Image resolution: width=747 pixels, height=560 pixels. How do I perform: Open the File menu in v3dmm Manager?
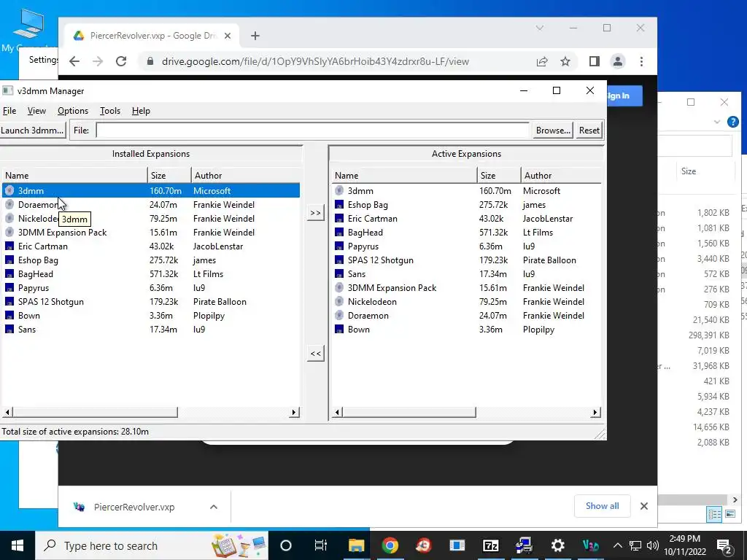click(x=9, y=111)
